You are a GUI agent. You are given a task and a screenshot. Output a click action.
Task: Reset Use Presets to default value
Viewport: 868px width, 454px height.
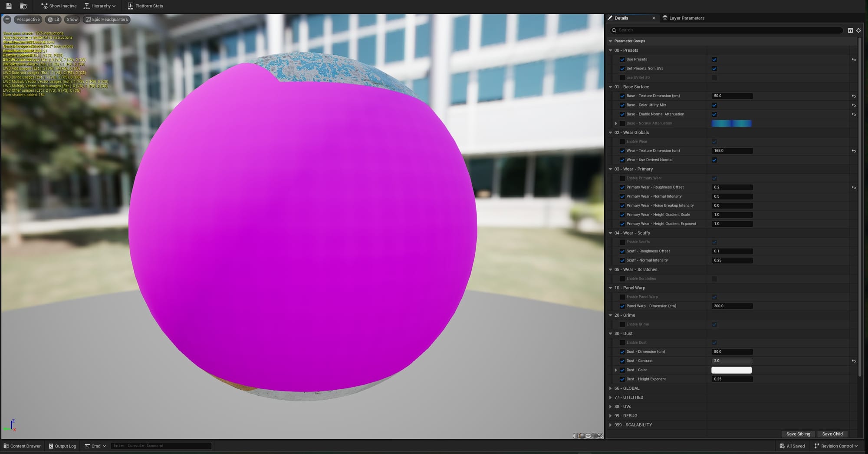click(x=854, y=60)
